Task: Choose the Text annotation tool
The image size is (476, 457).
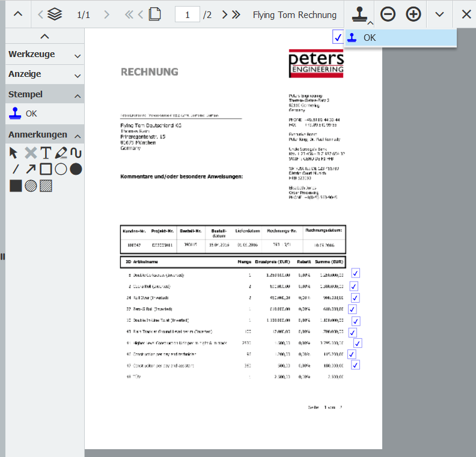Action: [x=46, y=153]
